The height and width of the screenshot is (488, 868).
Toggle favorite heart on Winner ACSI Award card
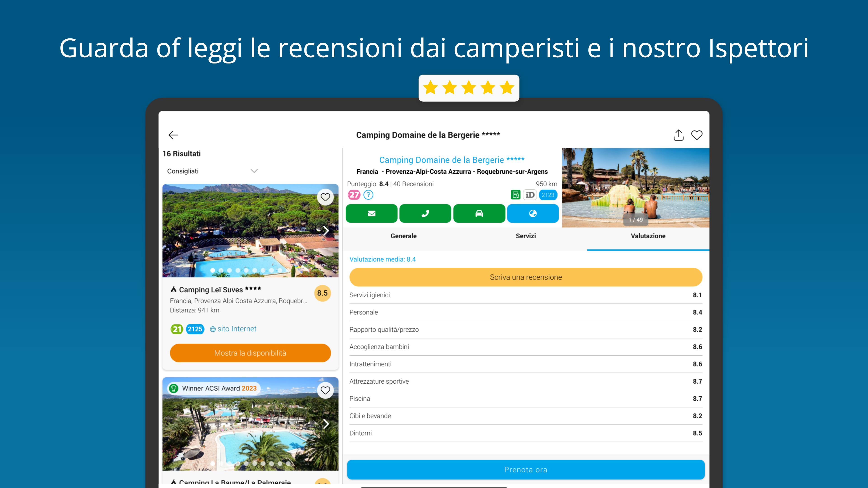point(325,390)
